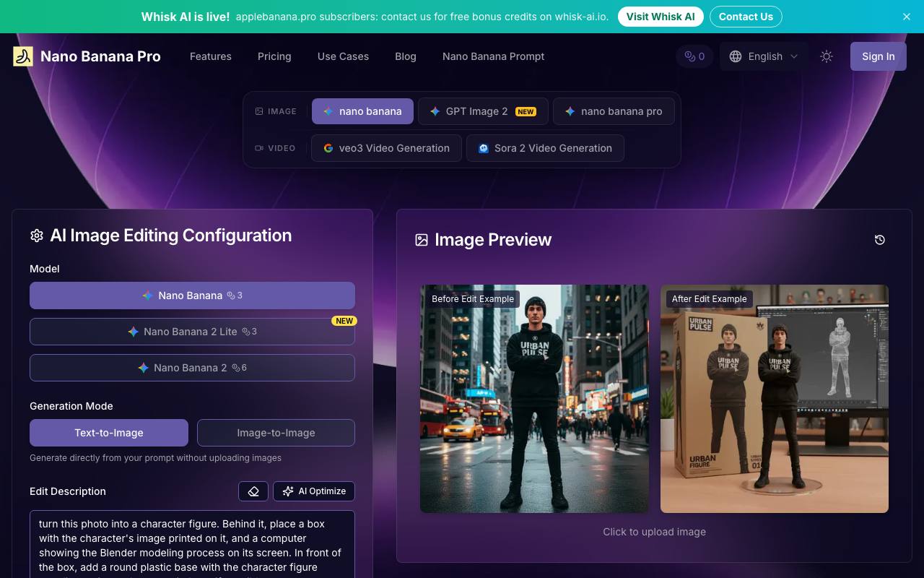Open the Blog nav link
This screenshot has width=924, height=578.
(406, 56)
